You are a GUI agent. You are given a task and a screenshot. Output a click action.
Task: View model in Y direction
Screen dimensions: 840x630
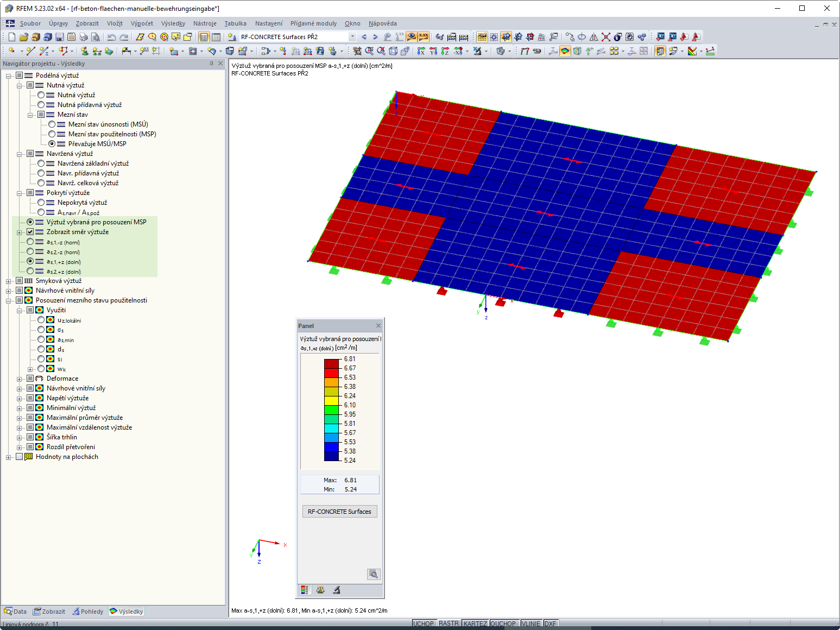433,51
